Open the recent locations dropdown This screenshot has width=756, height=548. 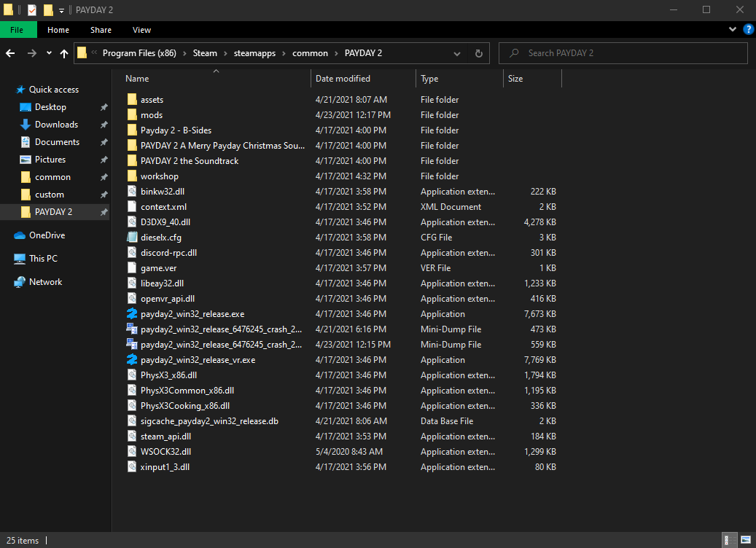click(49, 53)
